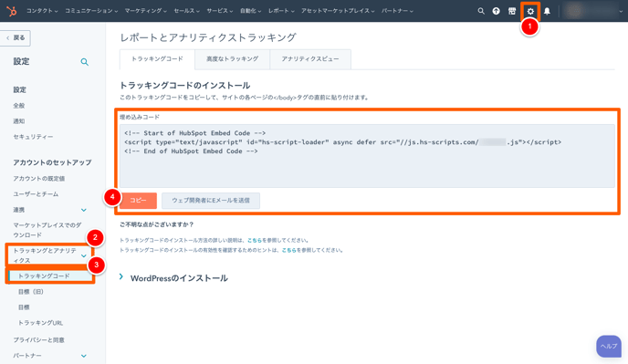Click ウェブ開発者にEメールを送信 button
Screen dimensions: 628x364
pos(211,201)
